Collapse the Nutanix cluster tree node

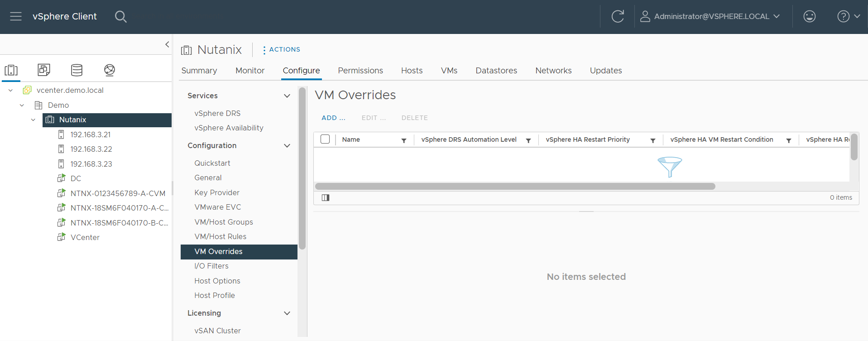(33, 120)
